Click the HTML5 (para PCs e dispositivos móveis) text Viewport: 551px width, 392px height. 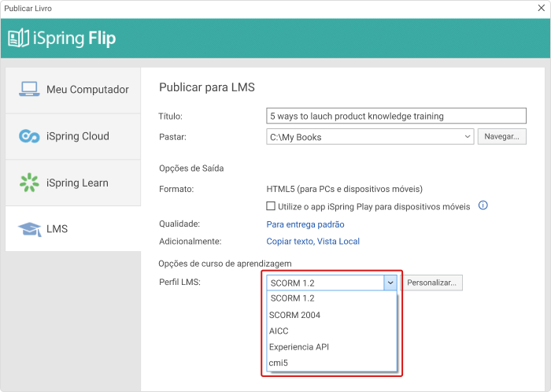tap(345, 189)
